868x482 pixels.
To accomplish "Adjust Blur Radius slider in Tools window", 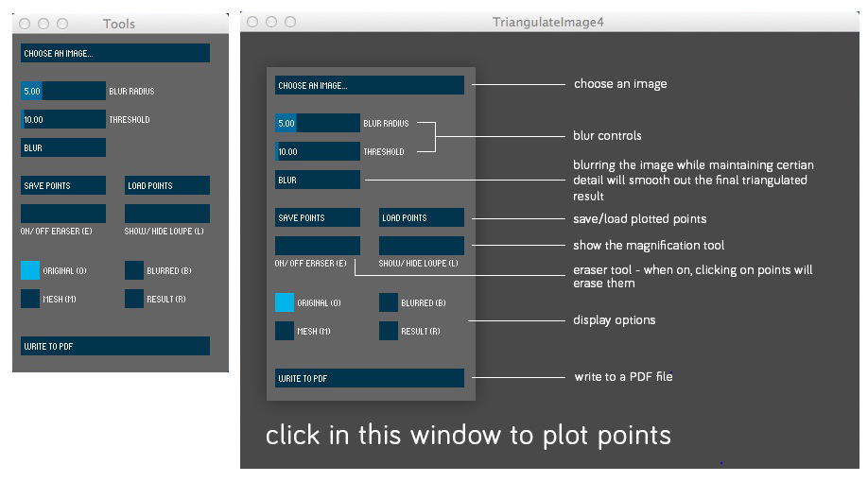I will tap(63, 91).
